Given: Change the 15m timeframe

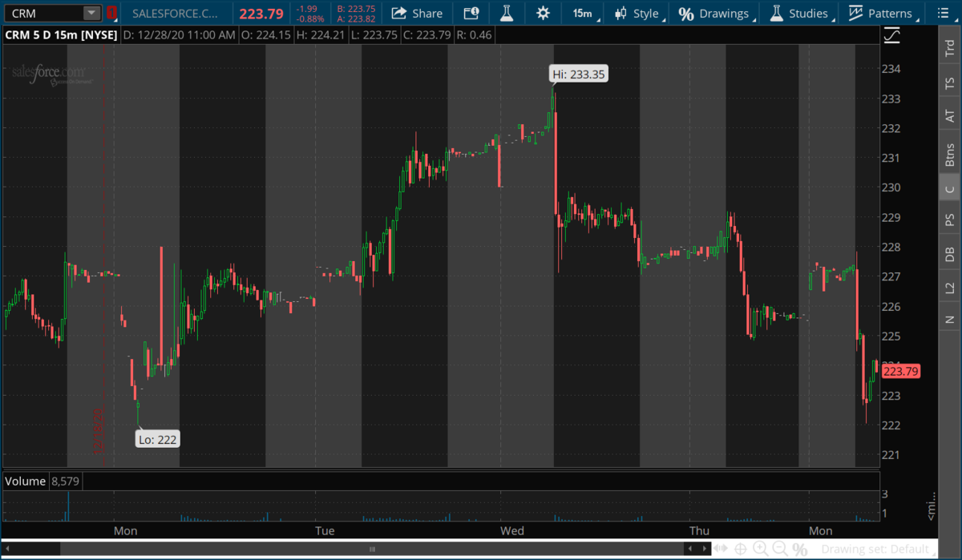Looking at the screenshot, I should (582, 14).
